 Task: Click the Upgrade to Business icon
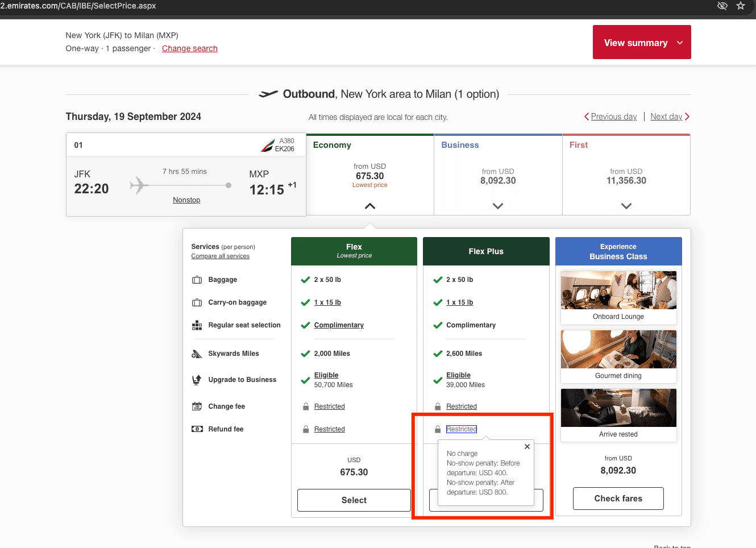pos(197,380)
